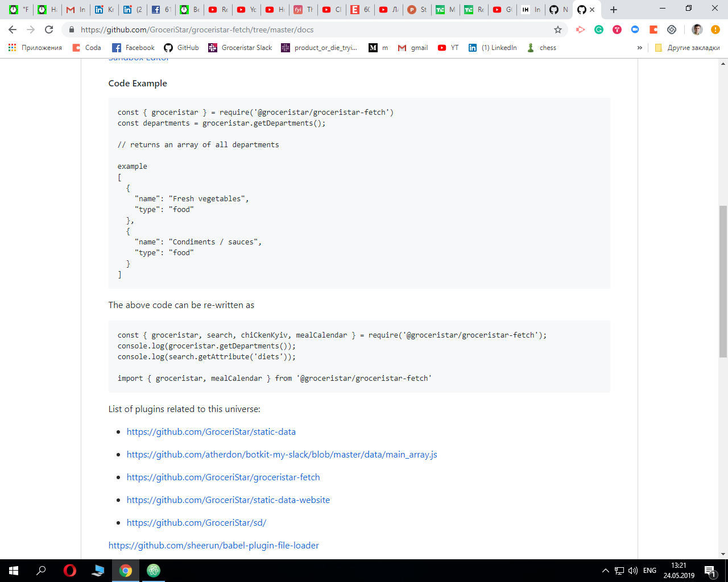
Task: Switch to the Product Hunt tab
Action: (417, 10)
